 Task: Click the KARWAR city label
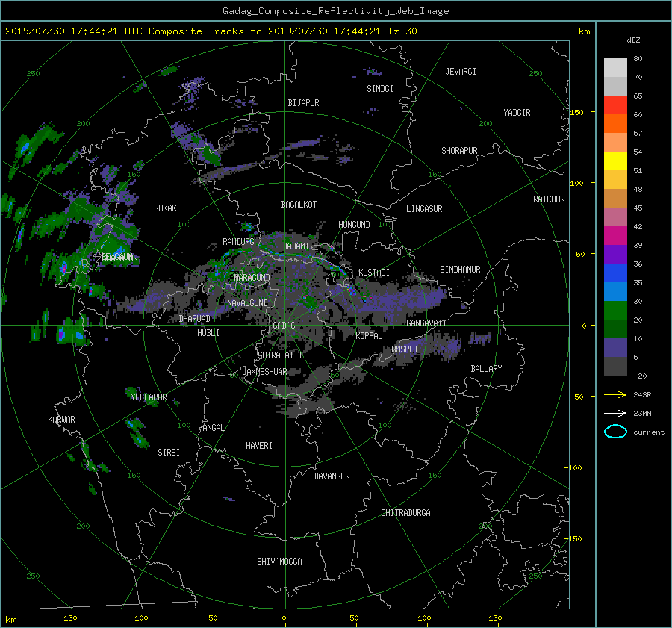tap(61, 420)
